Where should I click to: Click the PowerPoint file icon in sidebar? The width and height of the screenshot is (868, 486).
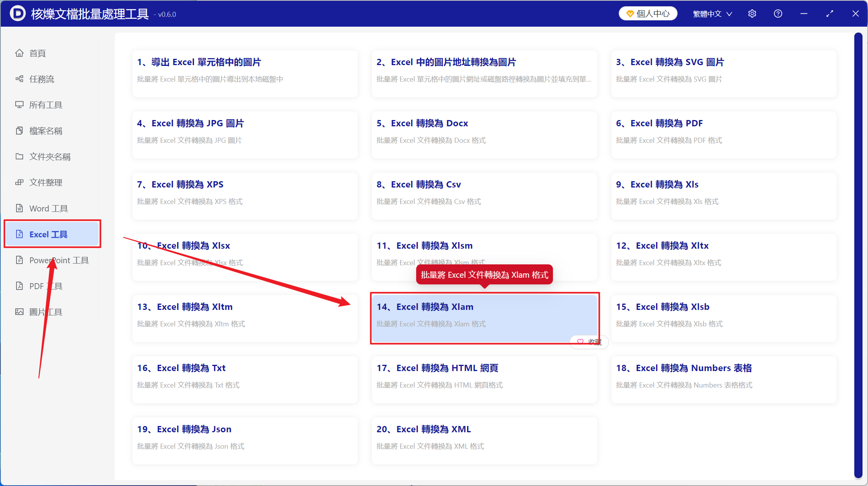pos(19,260)
